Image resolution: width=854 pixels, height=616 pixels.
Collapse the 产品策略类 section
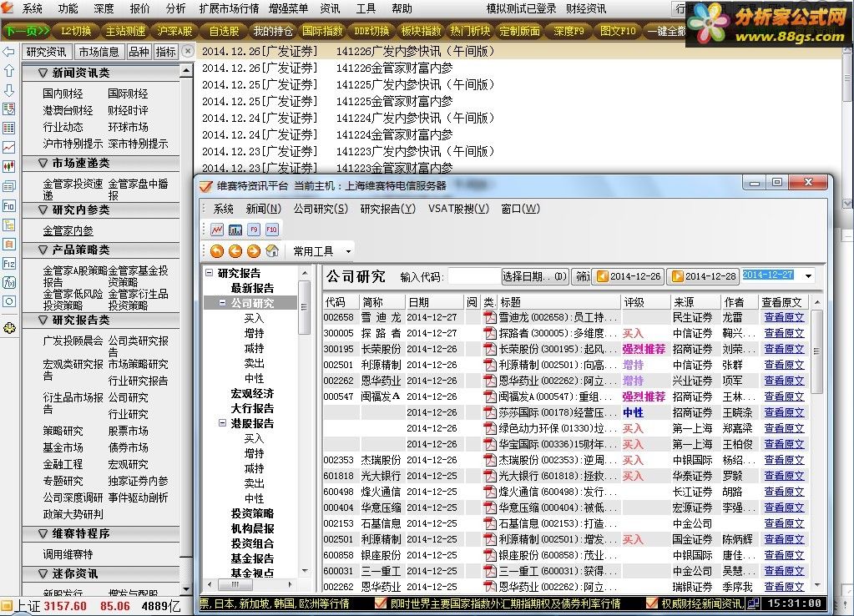coord(43,250)
